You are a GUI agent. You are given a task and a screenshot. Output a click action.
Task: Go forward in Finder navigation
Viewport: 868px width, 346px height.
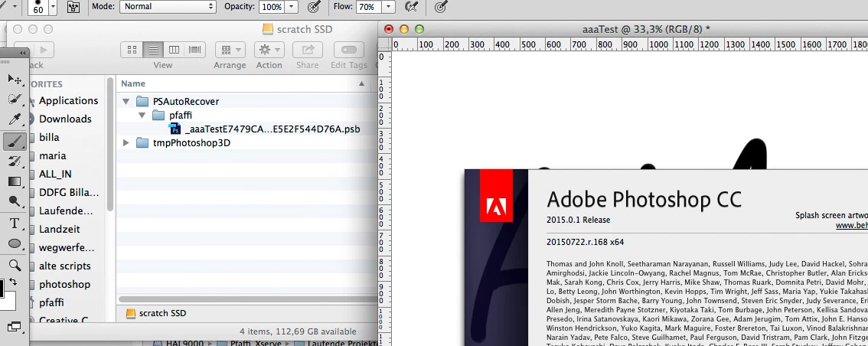click(x=43, y=50)
